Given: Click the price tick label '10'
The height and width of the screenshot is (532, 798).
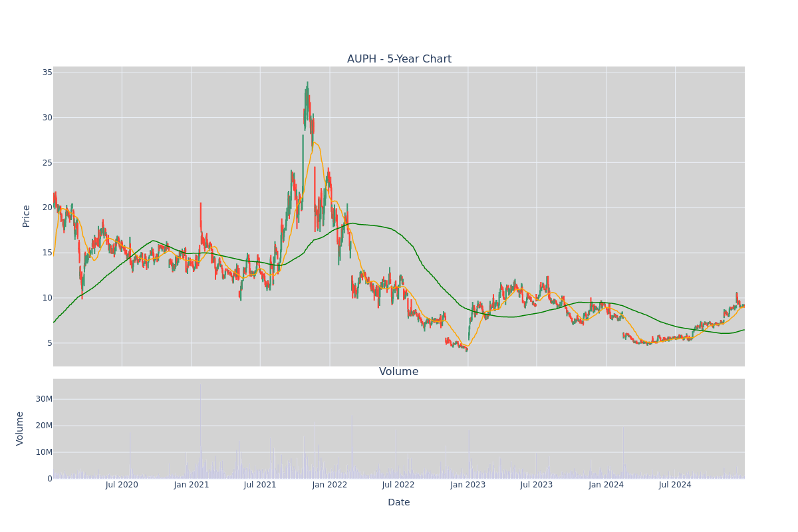Looking at the screenshot, I should (x=48, y=298).
